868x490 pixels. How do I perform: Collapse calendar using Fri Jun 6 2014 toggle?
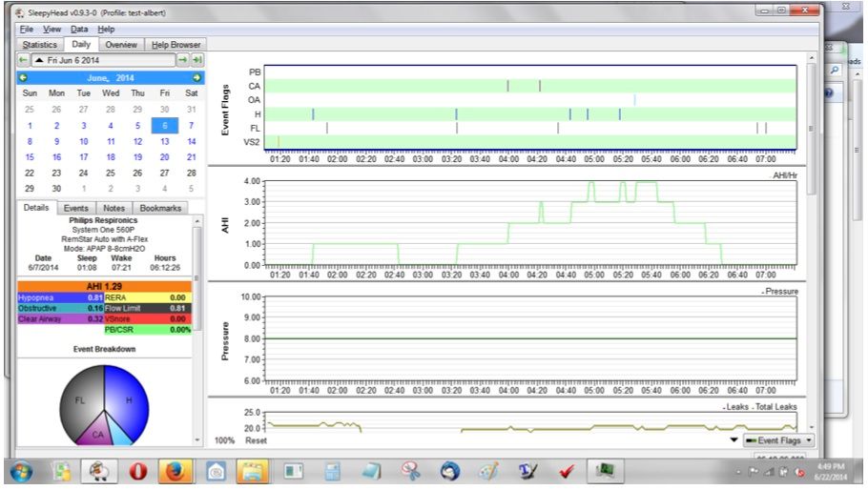pos(103,60)
